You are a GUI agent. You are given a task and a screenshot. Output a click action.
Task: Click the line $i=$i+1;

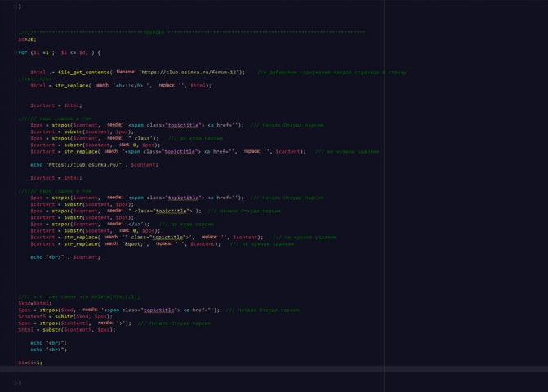pyautogui.click(x=30, y=363)
